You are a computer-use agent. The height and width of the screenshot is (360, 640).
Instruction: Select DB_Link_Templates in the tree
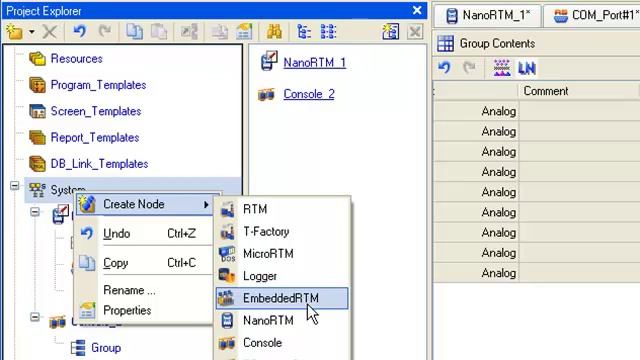[99, 164]
